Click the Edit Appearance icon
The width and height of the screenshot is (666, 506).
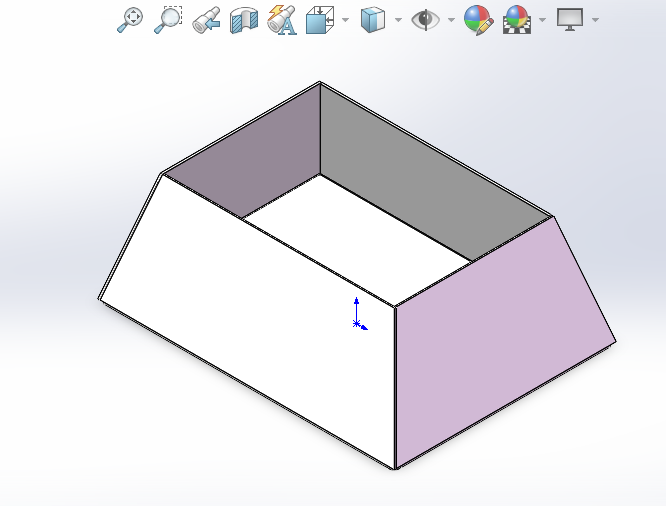478,20
